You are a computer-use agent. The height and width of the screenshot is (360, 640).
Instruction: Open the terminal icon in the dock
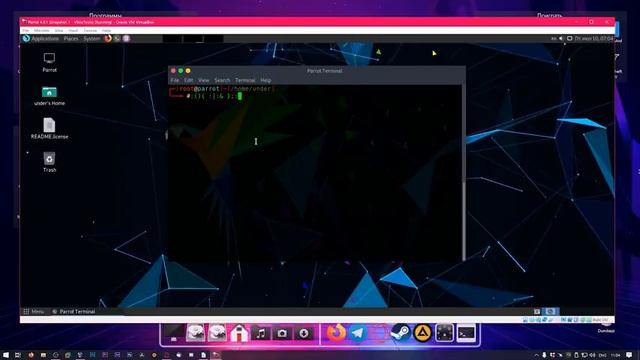tap(466, 333)
